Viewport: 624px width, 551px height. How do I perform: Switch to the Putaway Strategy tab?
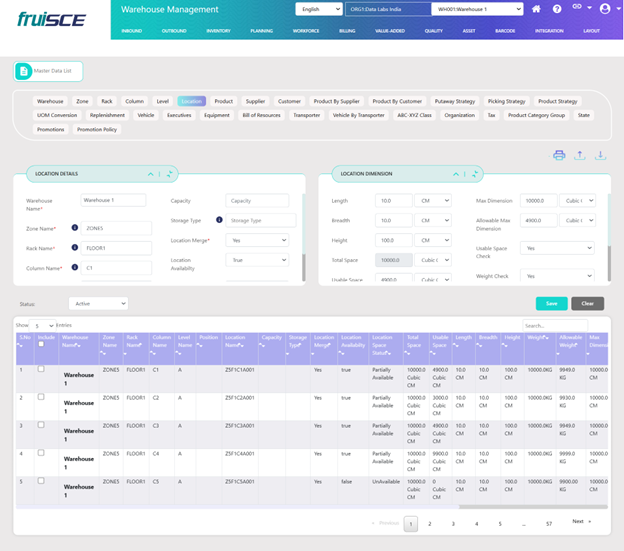pos(455,101)
